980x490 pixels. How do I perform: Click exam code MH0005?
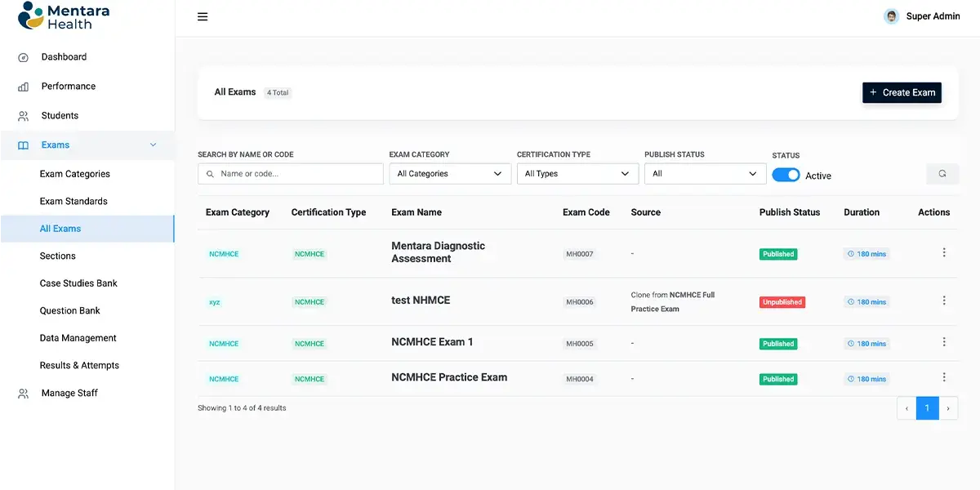coord(580,344)
